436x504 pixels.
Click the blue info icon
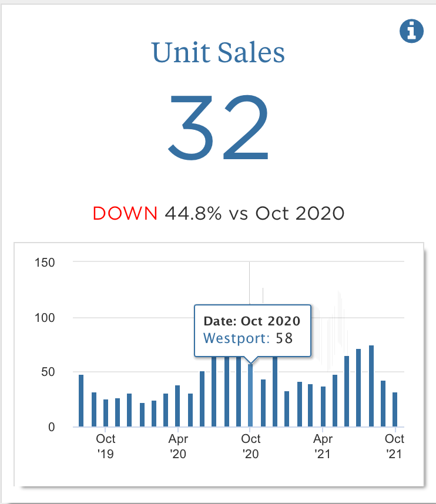(411, 31)
